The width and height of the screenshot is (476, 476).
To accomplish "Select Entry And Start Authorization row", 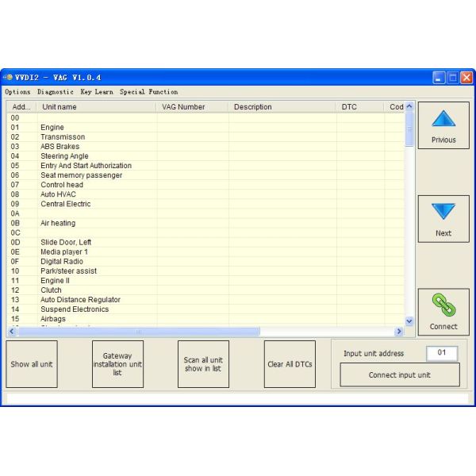I will pyautogui.click(x=205, y=166).
